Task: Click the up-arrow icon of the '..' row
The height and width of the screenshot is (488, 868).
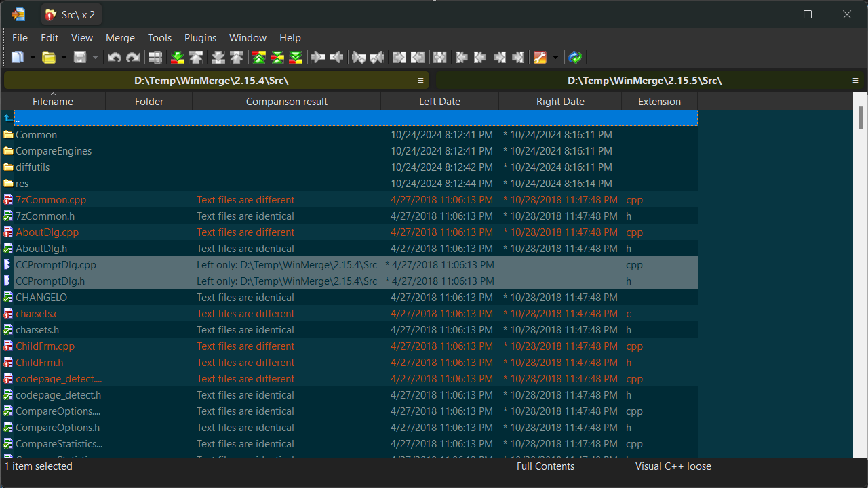Action: (x=8, y=119)
